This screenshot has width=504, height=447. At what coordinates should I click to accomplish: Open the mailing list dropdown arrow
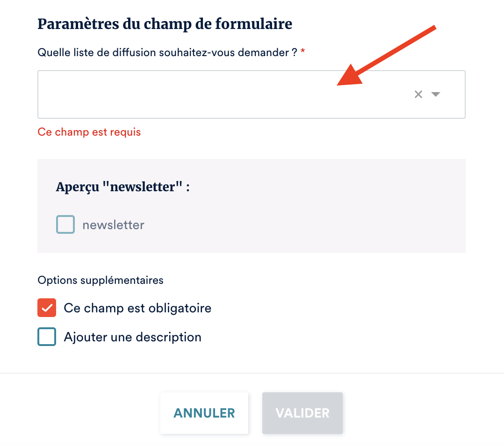click(x=436, y=94)
